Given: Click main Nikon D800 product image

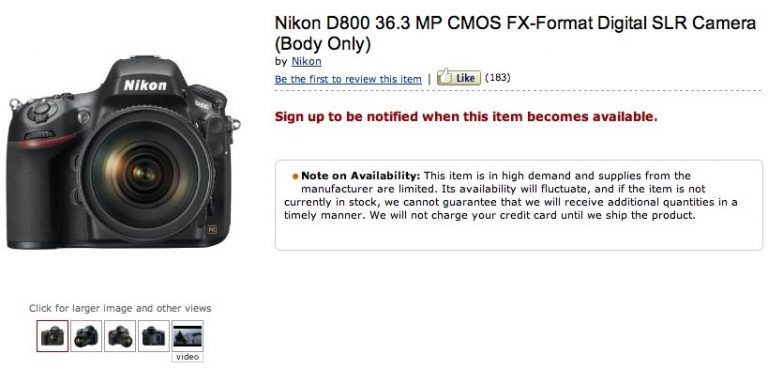Looking at the screenshot, I should pyautogui.click(x=123, y=152).
